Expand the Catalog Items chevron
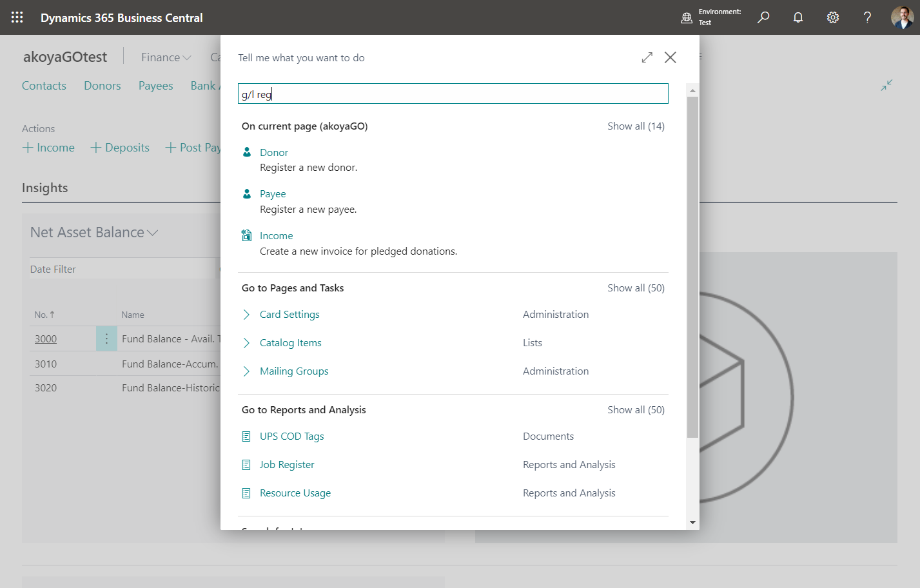 pos(246,343)
